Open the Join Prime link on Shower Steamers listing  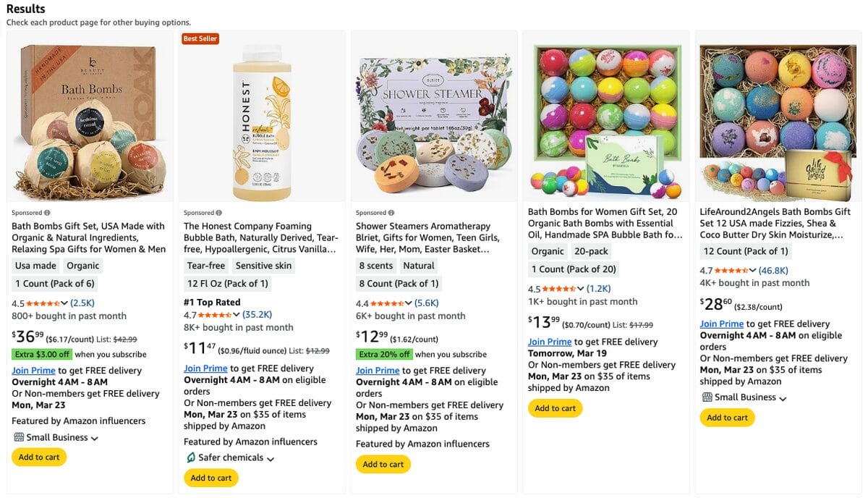pos(377,370)
